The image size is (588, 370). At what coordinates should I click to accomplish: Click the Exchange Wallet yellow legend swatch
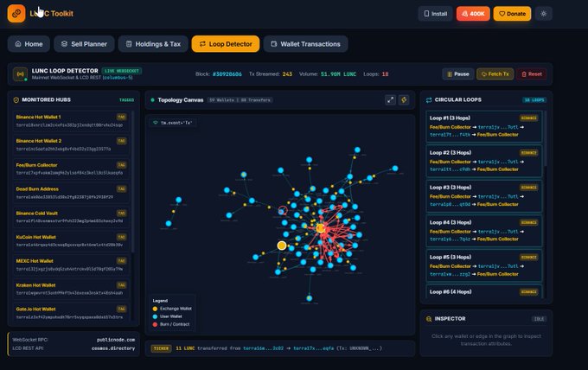tap(155, 309)
